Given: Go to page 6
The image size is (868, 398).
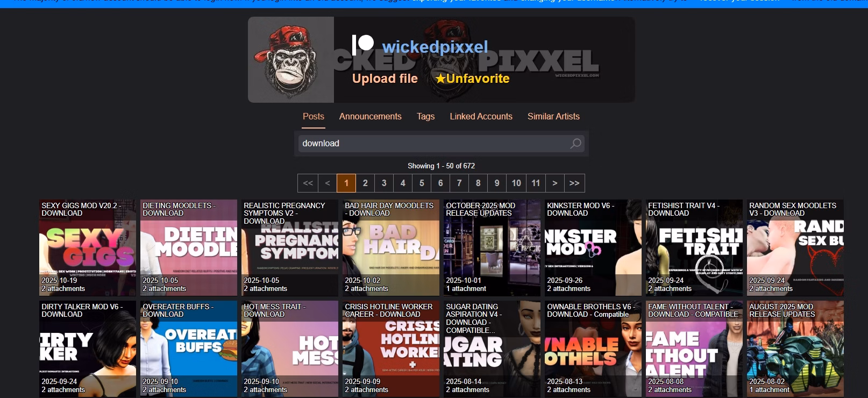Looking at the screenshot, I should pyautogui.click(x=440, y=183).
